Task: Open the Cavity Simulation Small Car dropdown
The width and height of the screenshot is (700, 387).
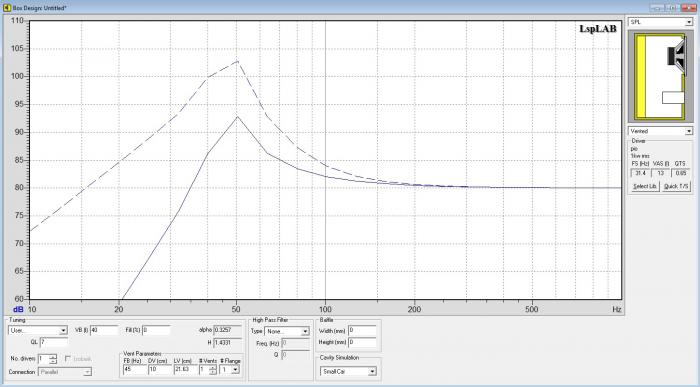Action: pos(348,371)
